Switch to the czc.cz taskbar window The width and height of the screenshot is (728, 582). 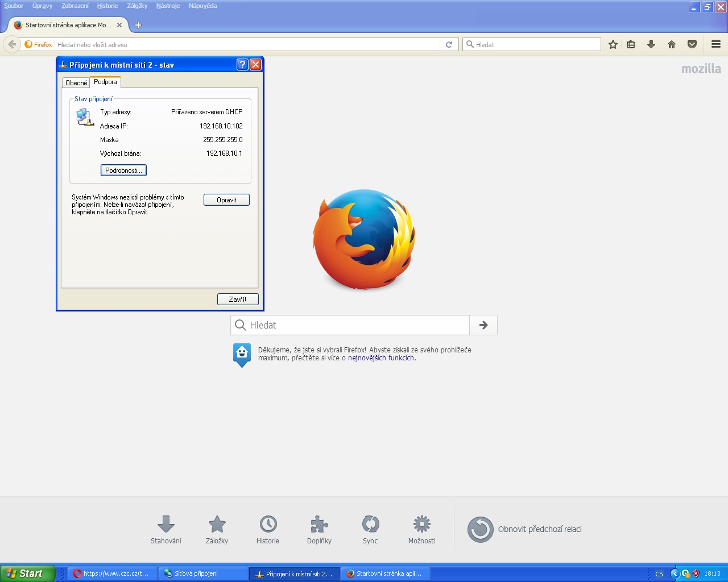tap(112, 573)
